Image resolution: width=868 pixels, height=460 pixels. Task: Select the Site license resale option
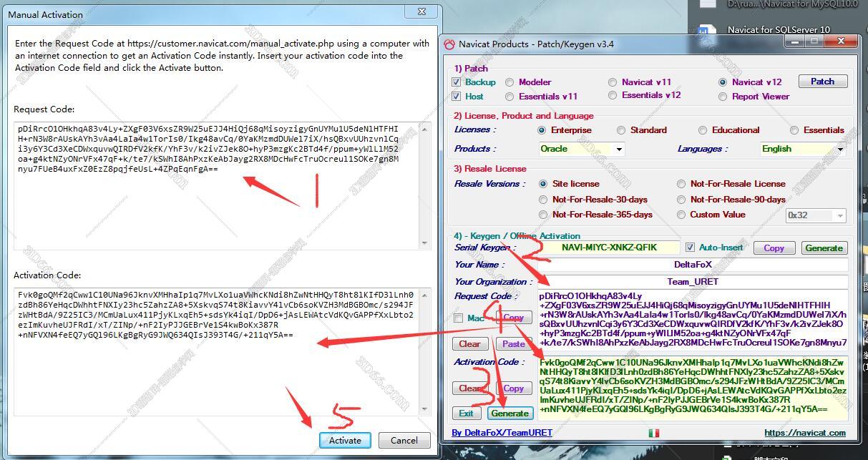[543, 184]
